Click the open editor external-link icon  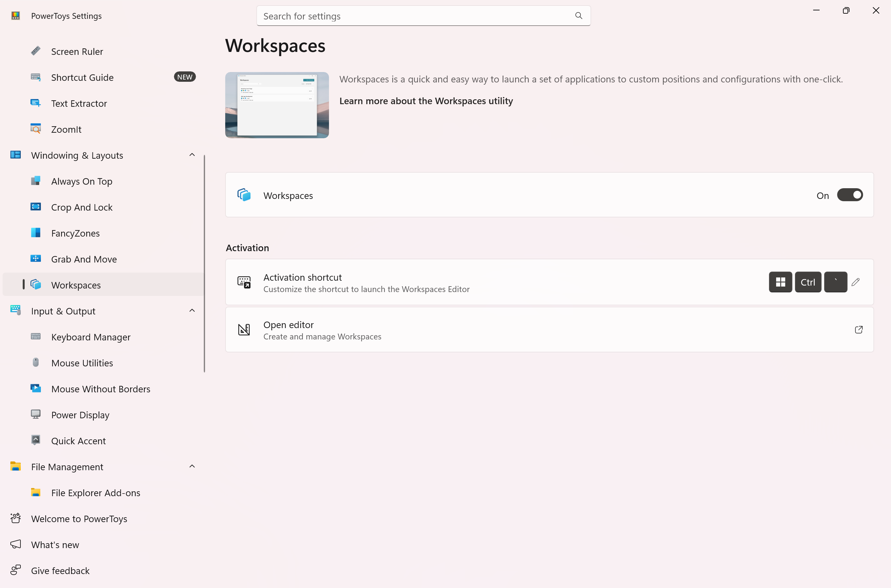[x=858, y=330]
